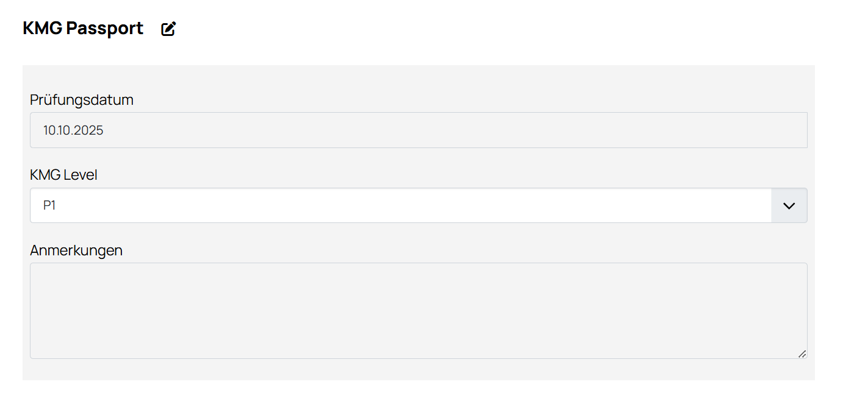Click the gray button holding the dropdown chevron
This screenshot has width=868, height=404.
click(789, 205)
